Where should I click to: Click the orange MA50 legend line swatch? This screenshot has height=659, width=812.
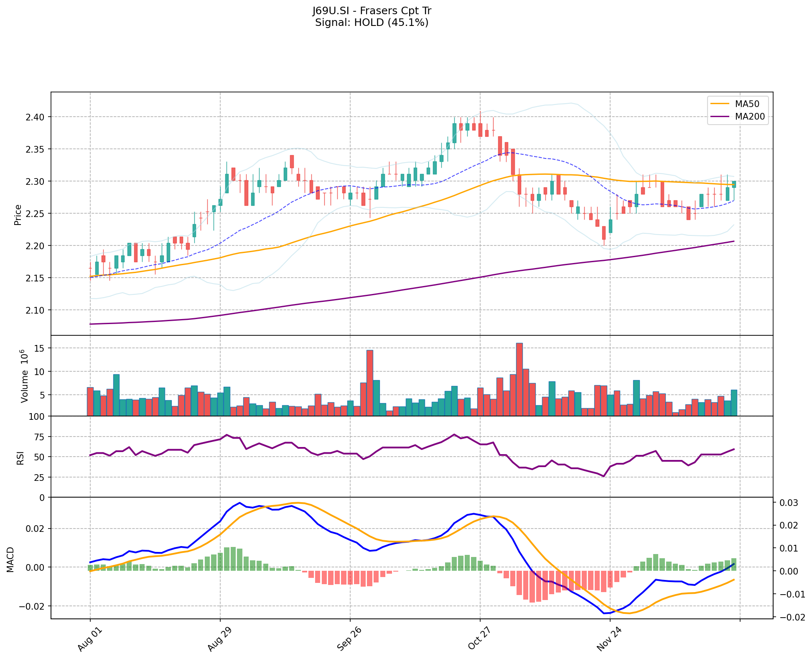[720, 104]
